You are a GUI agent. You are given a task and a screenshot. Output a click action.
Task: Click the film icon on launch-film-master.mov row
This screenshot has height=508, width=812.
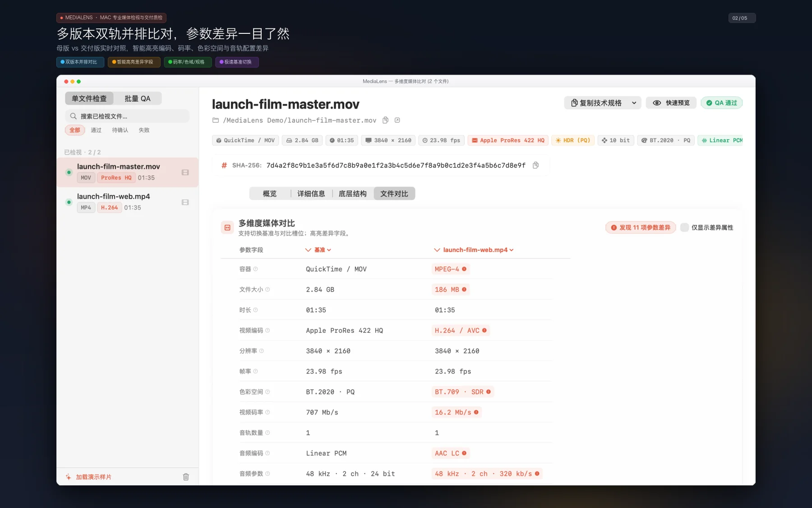(x=185, y=172)
